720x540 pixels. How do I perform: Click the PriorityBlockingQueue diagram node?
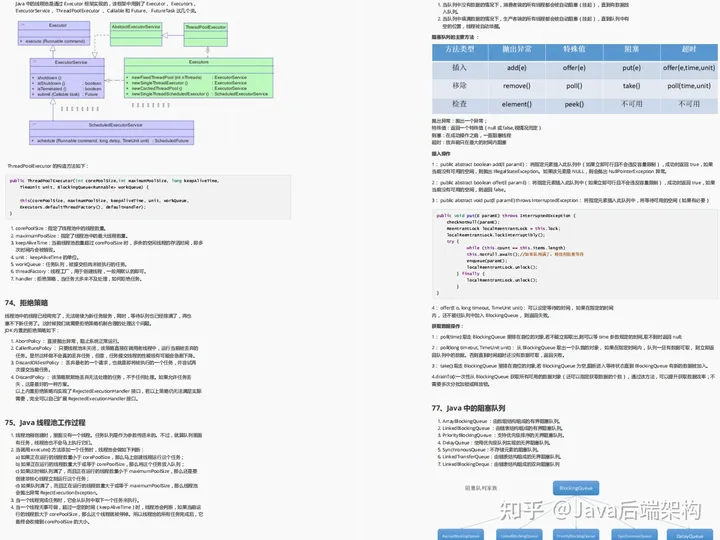[x=576, y=535]
